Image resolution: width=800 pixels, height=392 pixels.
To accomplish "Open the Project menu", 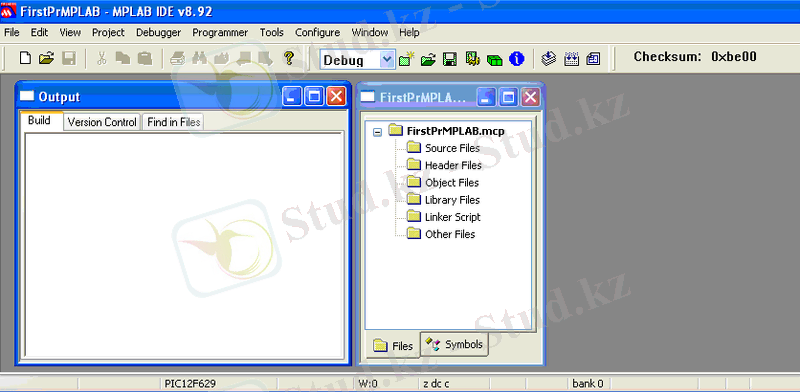I will point(108,33).
